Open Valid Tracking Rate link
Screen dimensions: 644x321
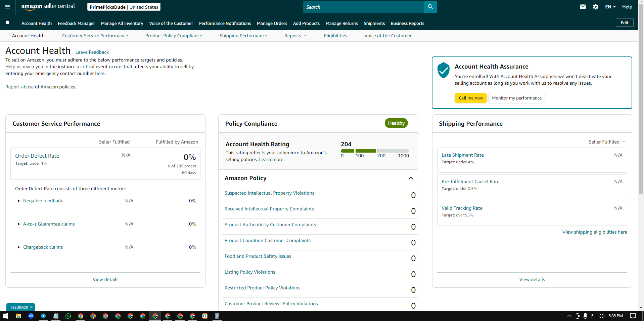pos(462,208)
